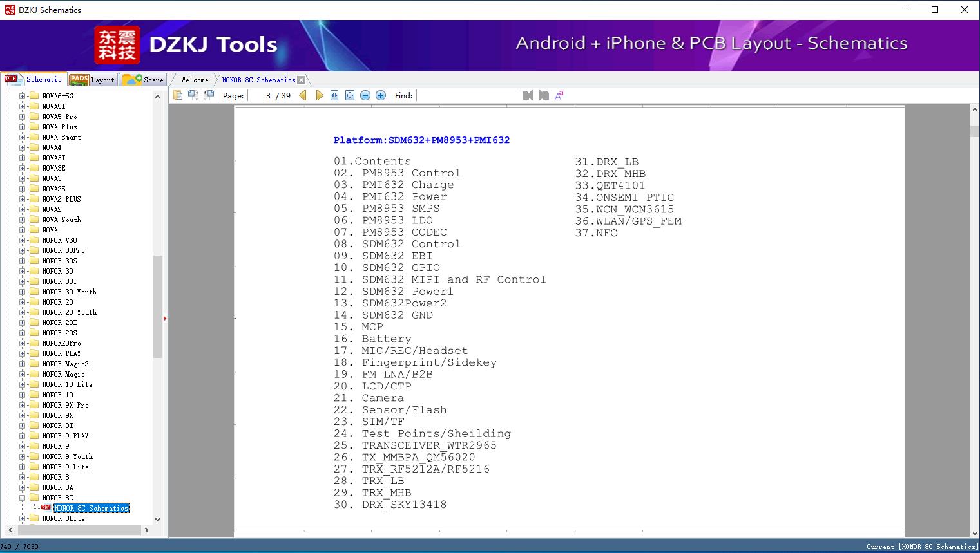Click the '25. TRANSCEIVER_WTR2965' contents line
The image size is (980, 553).
[x=415, y=445]
